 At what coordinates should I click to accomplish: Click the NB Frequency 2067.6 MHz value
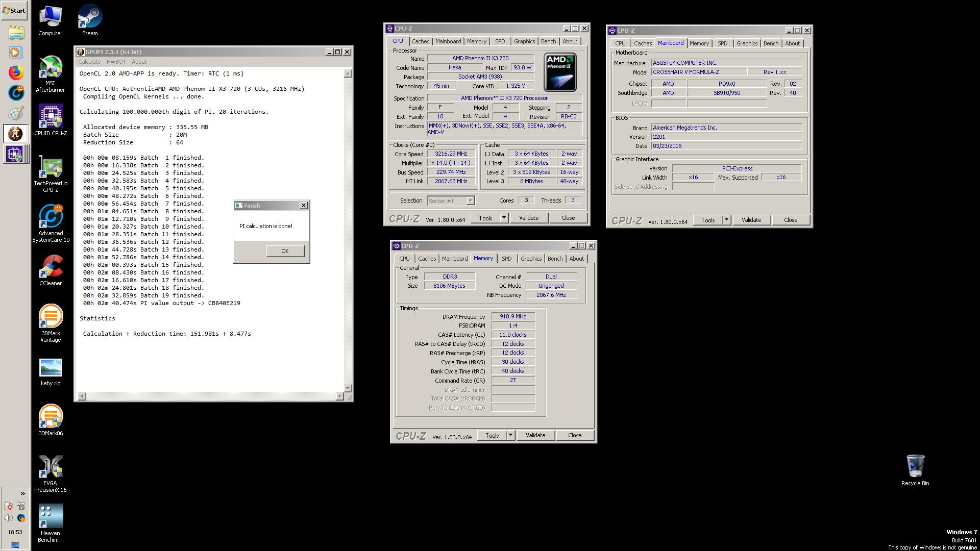pyautogui.click(x=551, y=295)
